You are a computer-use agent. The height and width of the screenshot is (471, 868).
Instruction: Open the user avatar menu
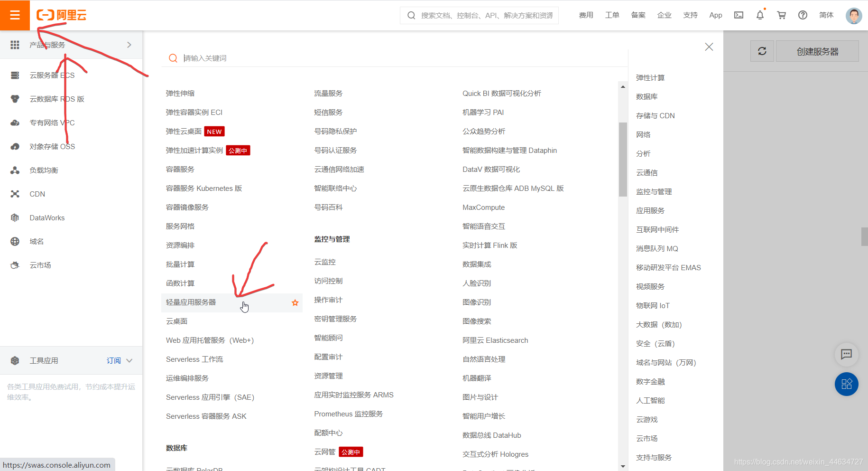point(854,15)
